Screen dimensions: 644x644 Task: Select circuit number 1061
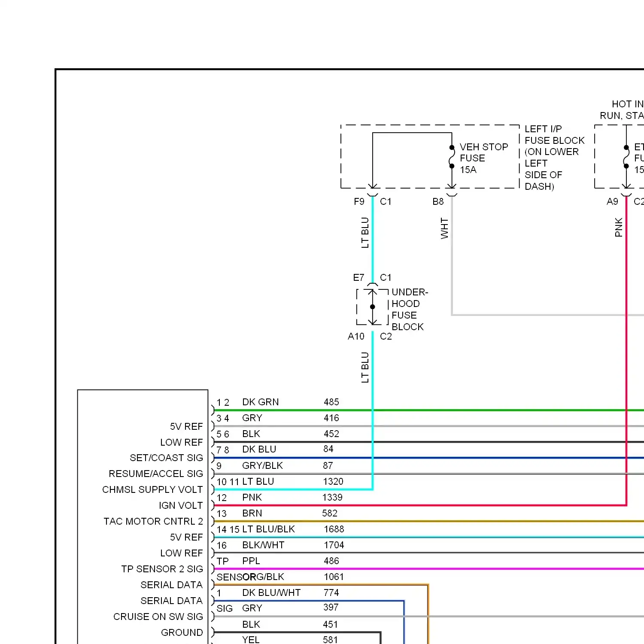coord(334,577)
